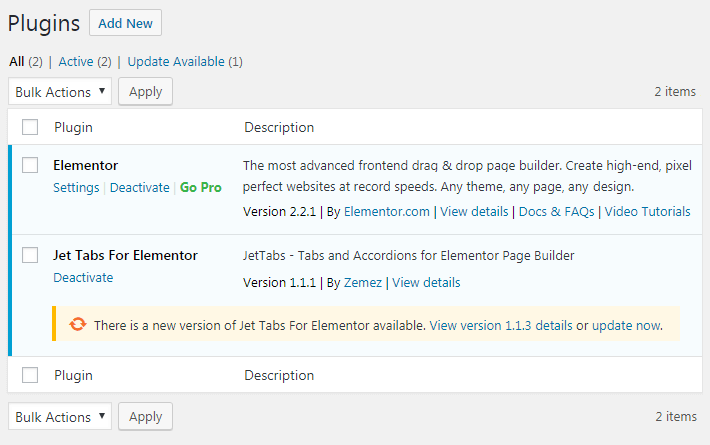Screen dimensions: 710x445
Task: Open the top Bulk Actions dropdown
Action: [x=60, y=91]
